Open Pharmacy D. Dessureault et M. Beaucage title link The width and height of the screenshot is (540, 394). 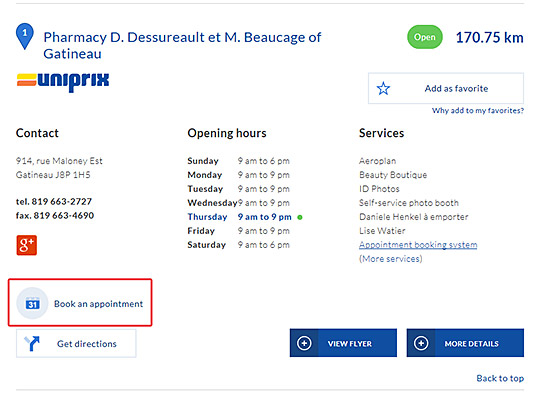(182, 45)
